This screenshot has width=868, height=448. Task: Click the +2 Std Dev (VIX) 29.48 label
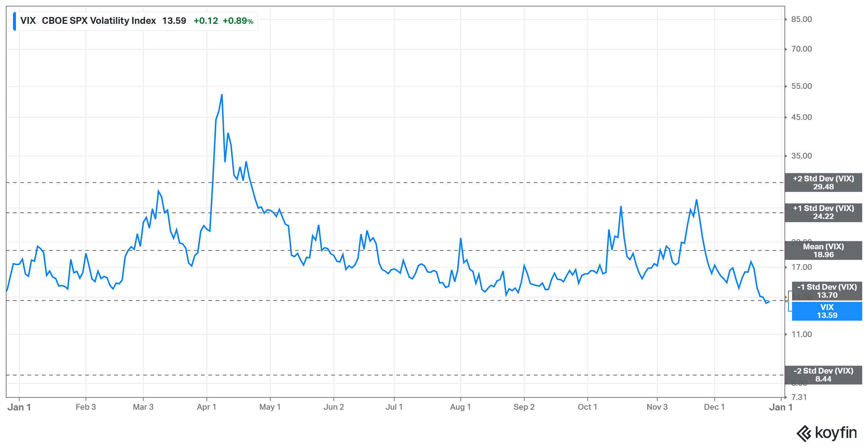(823, 183)
